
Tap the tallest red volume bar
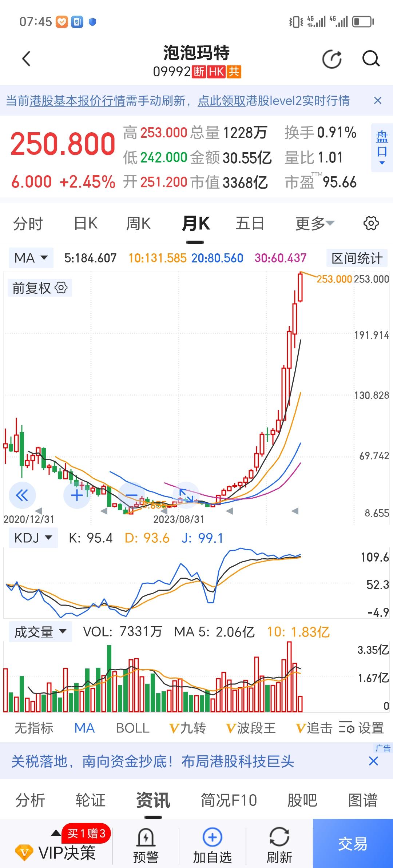tap(289, 677)
